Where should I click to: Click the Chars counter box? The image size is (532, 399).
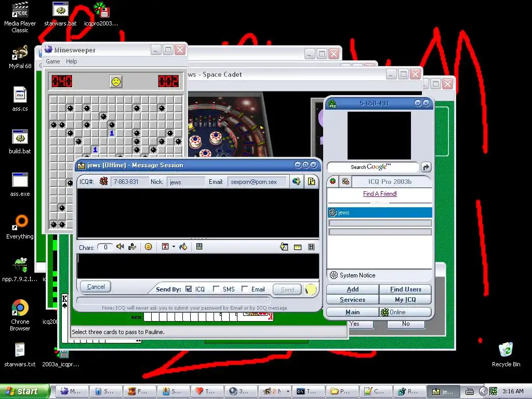coord(105,247)
